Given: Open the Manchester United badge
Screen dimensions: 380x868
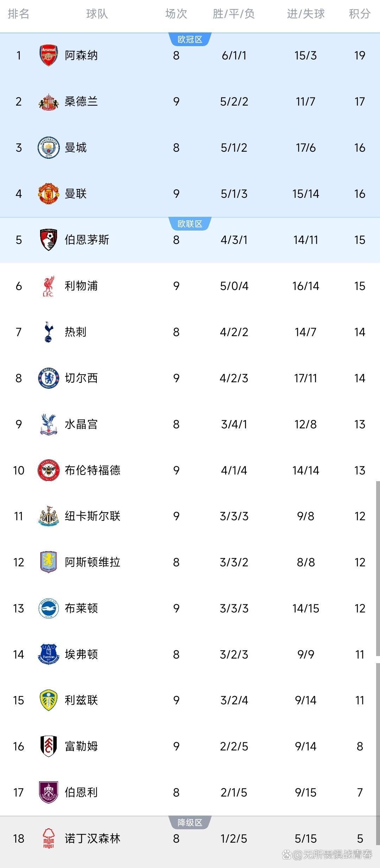Looking at the screenshot, I should 49,194.
